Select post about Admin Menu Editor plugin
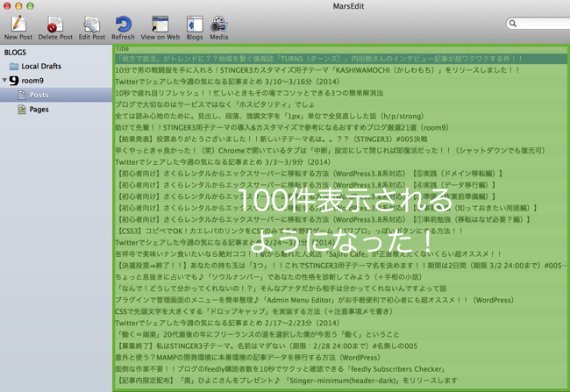Screen dimensions: 570x392 (340, 300)
